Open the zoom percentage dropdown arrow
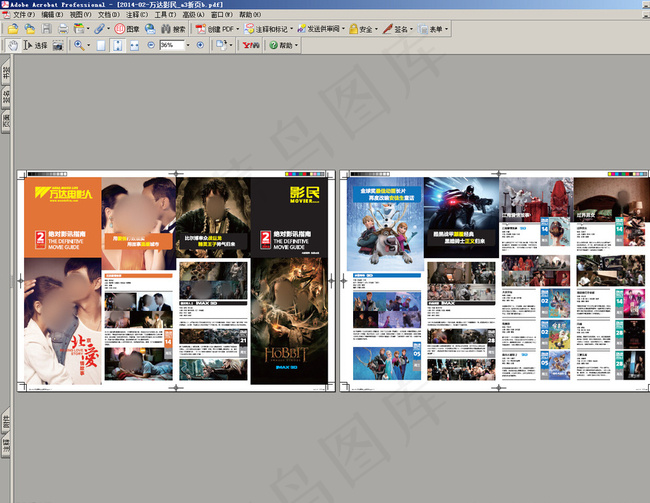This screenshot has height=503, width=650. point(188,45)
